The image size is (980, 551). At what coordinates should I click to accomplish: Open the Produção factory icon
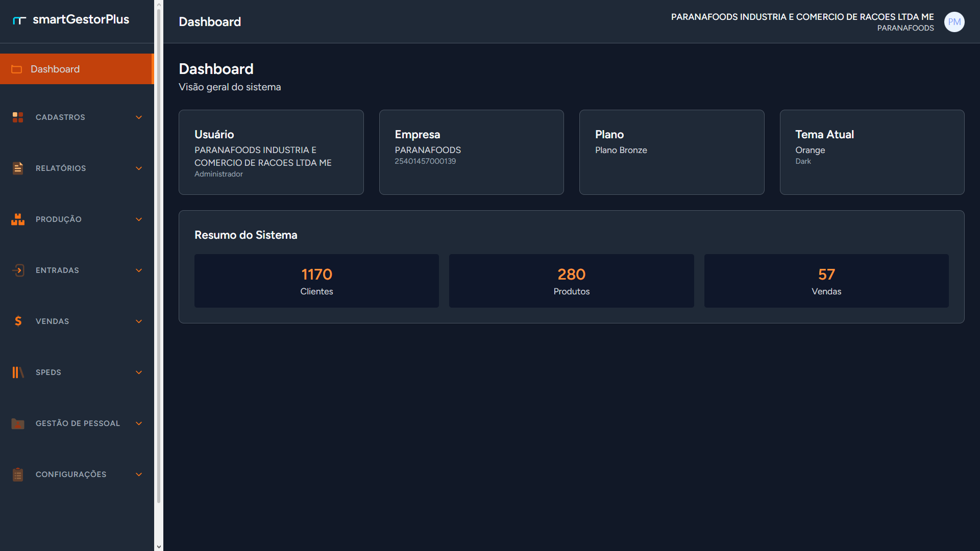point(18,219)
